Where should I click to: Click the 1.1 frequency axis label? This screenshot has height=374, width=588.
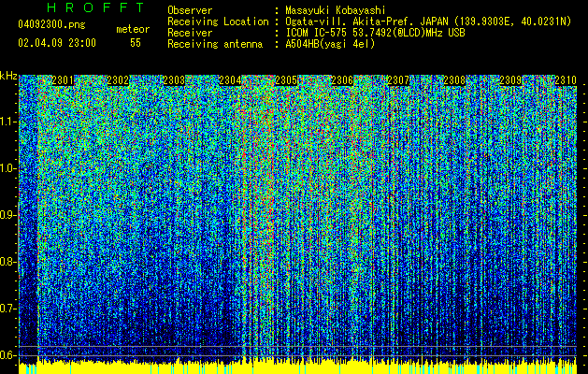(x=8, y=122)
